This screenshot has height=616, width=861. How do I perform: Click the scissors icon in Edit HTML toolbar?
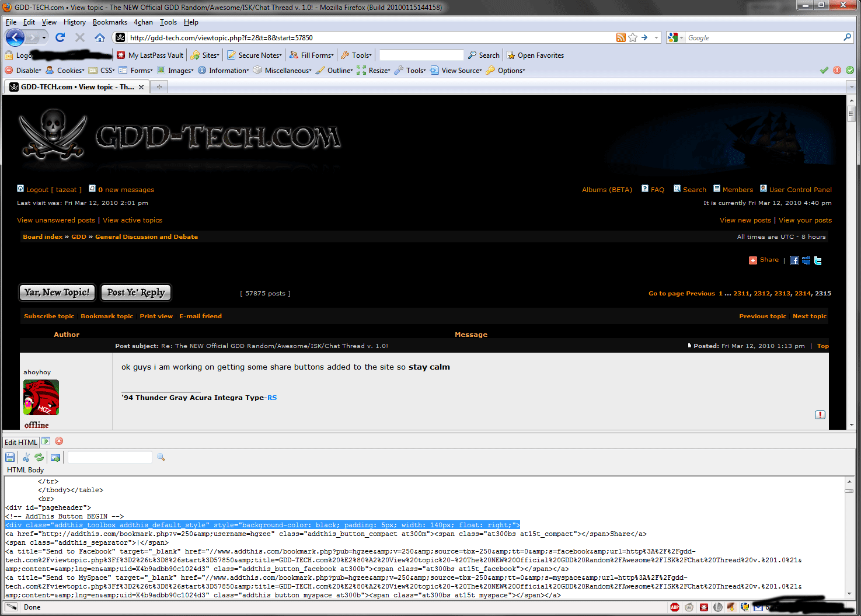pyautogui.click(x=26, y=457)
